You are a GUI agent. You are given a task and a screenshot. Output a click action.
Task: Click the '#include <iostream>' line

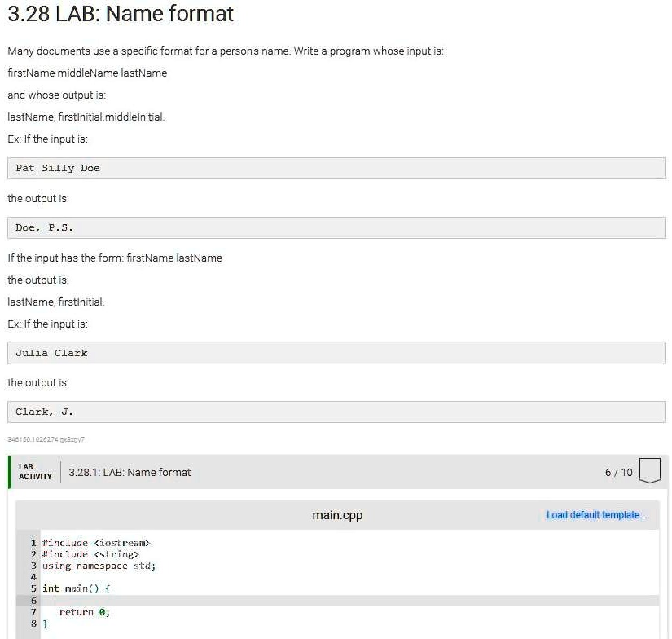95,543
